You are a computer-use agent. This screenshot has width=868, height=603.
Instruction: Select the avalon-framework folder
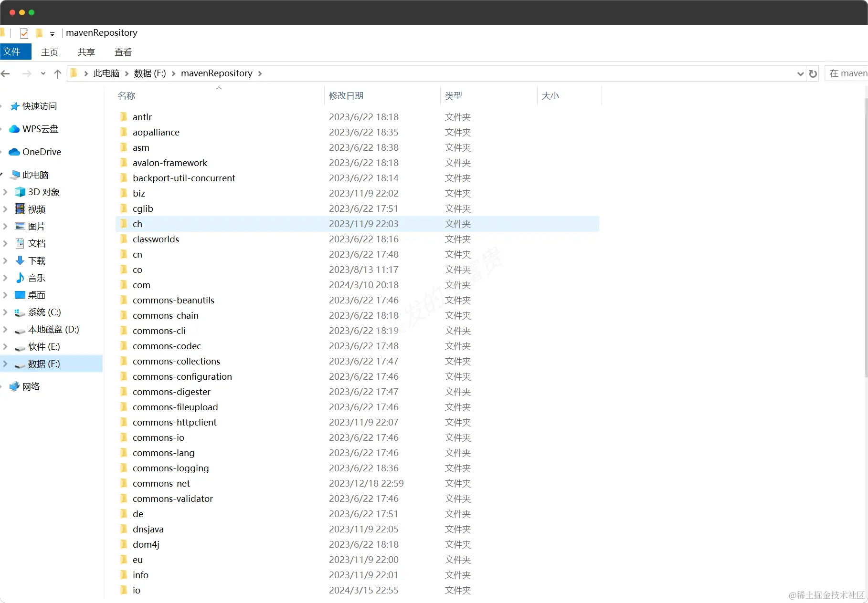tap(357, 163)
